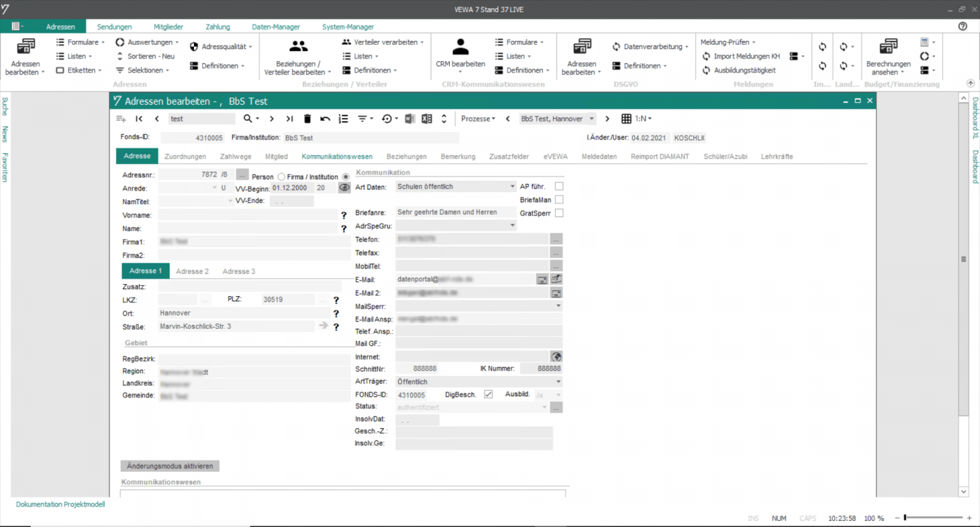The image size is (980, 527).
Task: Open CRM bearbeiten
Action: pos(461,54)
